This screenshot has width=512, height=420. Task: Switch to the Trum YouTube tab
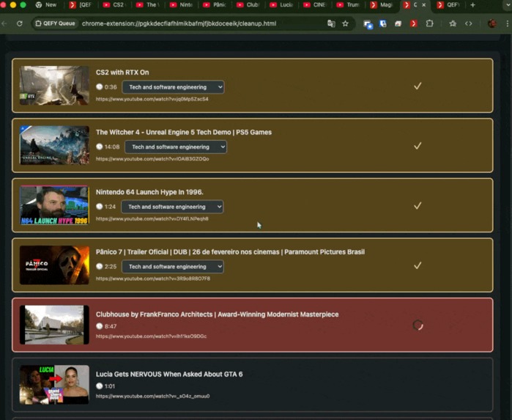[x=349, y=5]
